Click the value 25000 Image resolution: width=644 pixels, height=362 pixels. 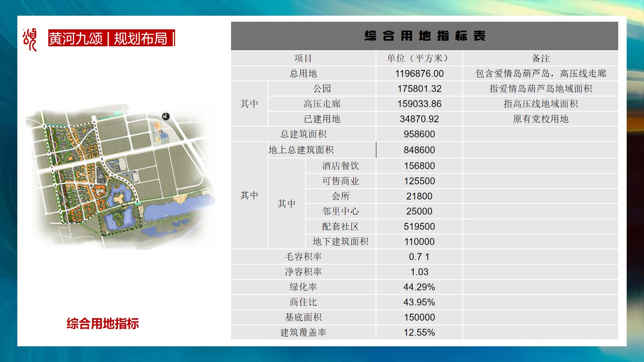point(419,211)
